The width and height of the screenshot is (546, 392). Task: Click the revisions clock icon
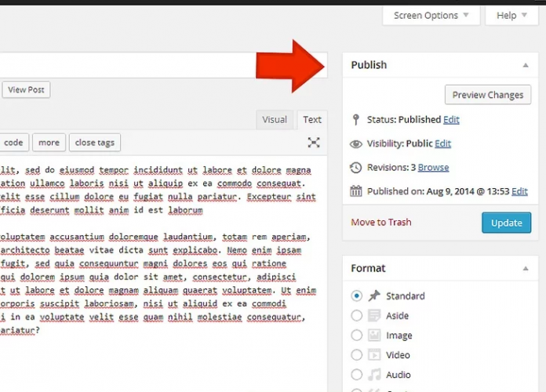pos(356,168)
